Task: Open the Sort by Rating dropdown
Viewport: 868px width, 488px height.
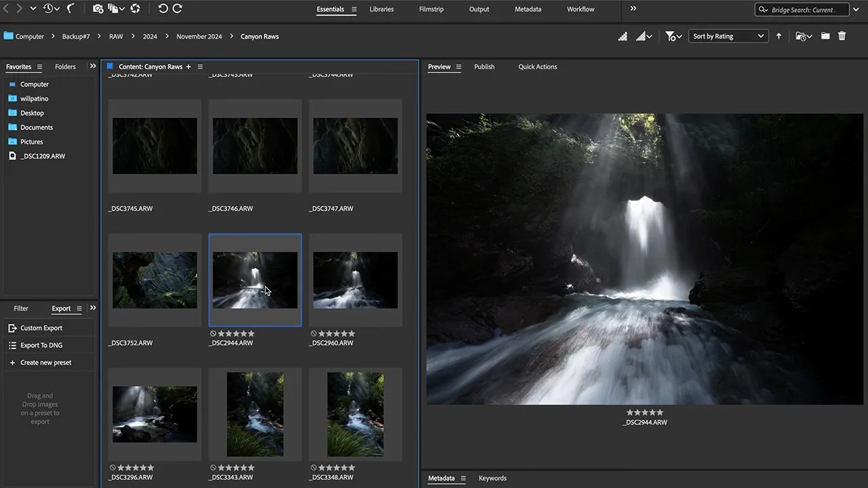Action: [728, 36]
